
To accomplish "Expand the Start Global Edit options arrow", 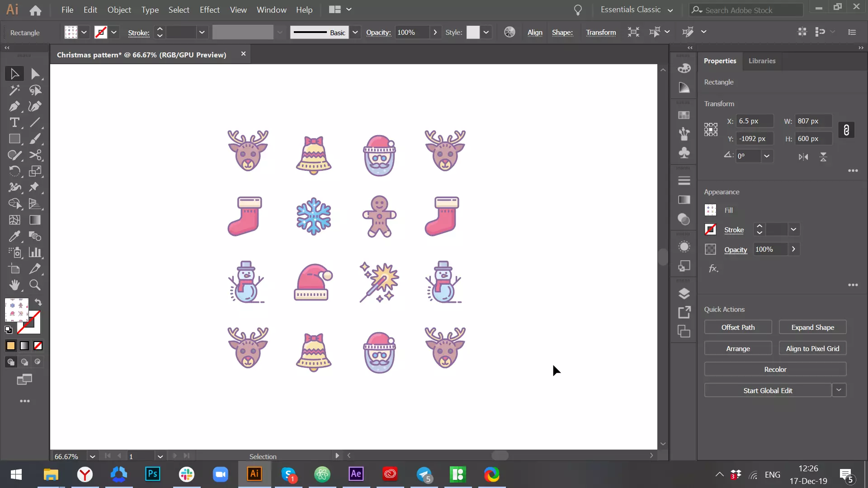I will tap(839, 390).
